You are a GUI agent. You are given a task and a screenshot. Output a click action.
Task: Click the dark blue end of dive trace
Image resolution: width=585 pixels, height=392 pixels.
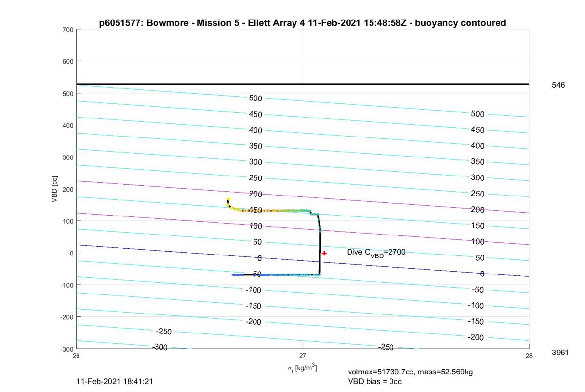(234, 275)
